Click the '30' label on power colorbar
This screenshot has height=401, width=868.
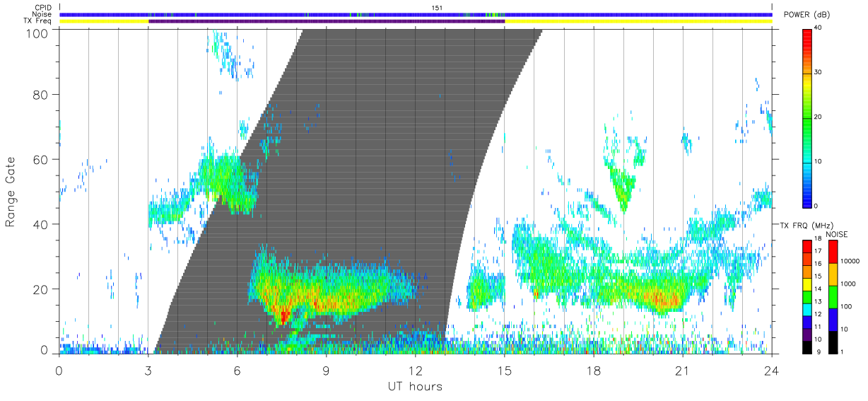(x=819, y=73)
